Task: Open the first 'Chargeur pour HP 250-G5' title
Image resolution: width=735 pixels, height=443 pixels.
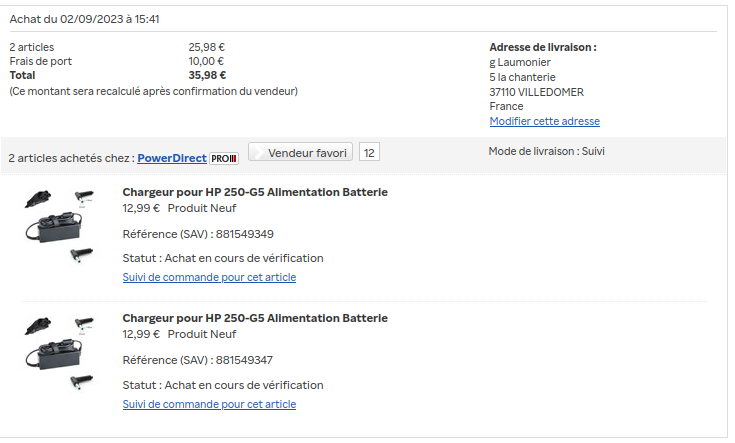Action: tap(255, 192)
